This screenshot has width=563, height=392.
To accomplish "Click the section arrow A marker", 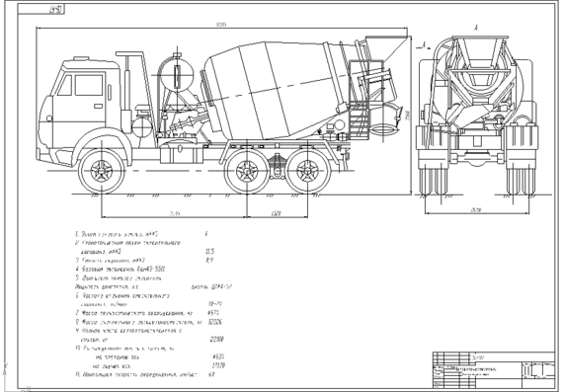I will pyautogui.click(x=422, y=46).
